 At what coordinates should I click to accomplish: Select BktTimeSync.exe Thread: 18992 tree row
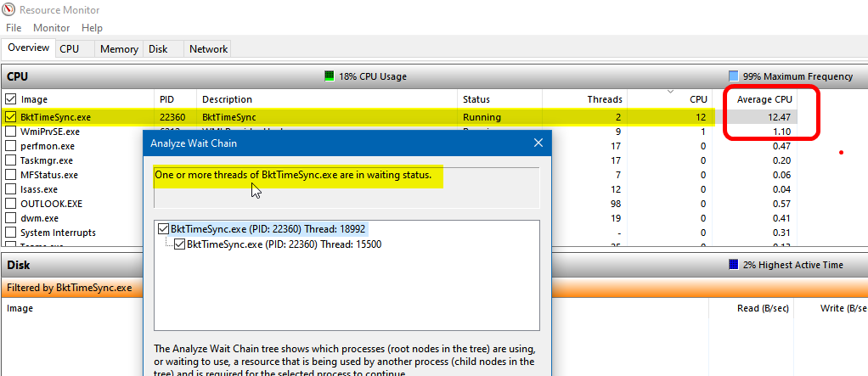268,229
